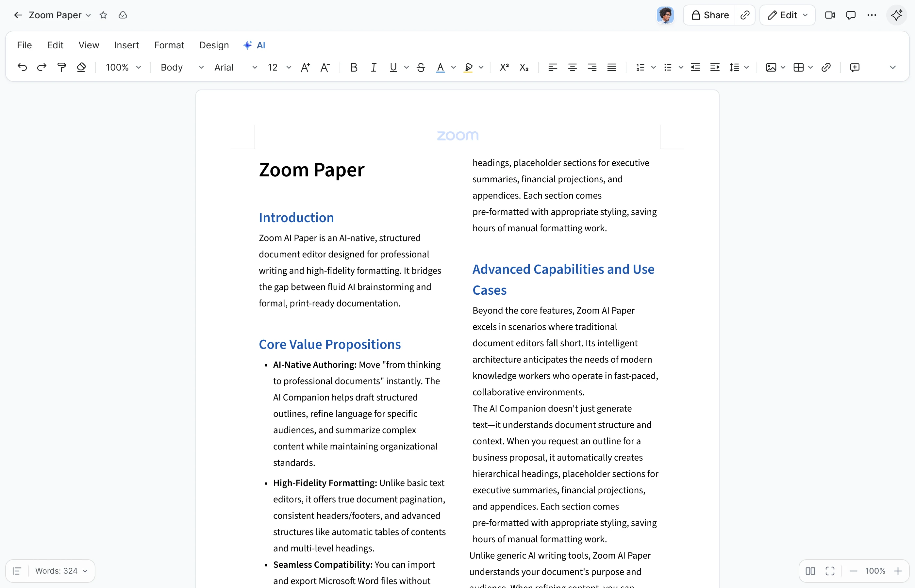Click the undo icon
915x588 pixels.
click(22, 67)
